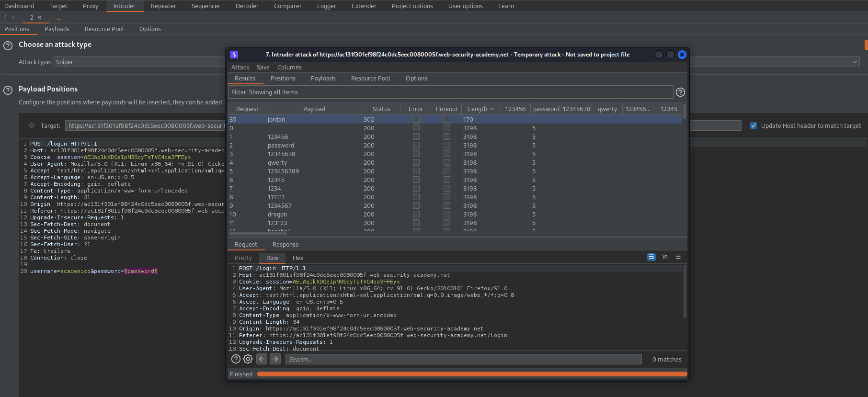Toggle Error checkbox for 123456 payload row
The image size is (868, 397).
tap(416, 136)
